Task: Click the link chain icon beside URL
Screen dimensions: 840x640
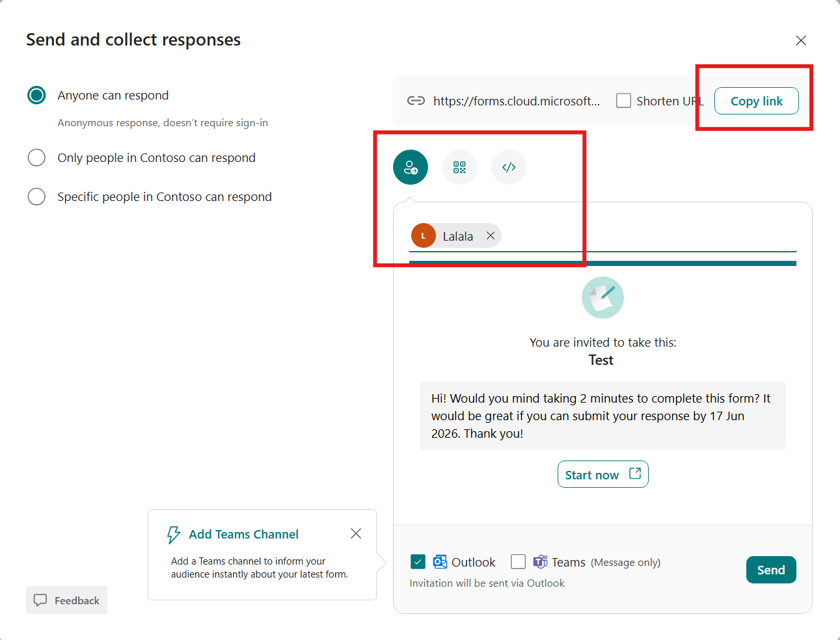Action: click(416, 101)
